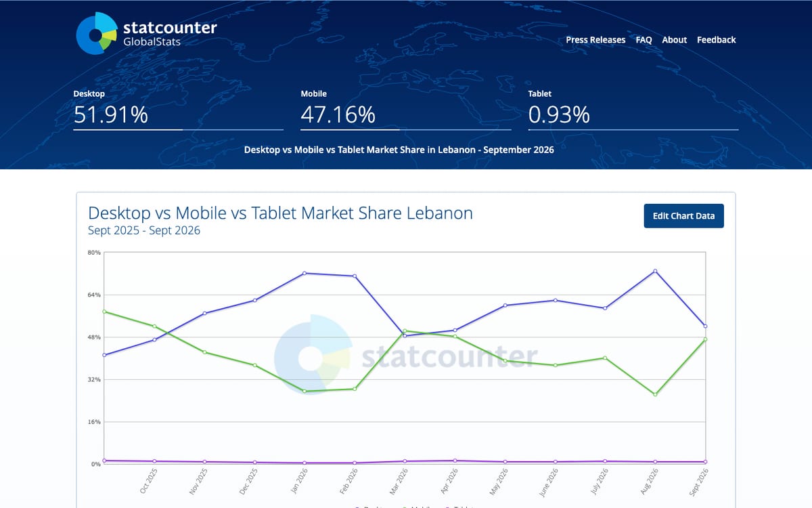Click the 0% y-axis label
The image size is (812, 508).
point(95,464)
